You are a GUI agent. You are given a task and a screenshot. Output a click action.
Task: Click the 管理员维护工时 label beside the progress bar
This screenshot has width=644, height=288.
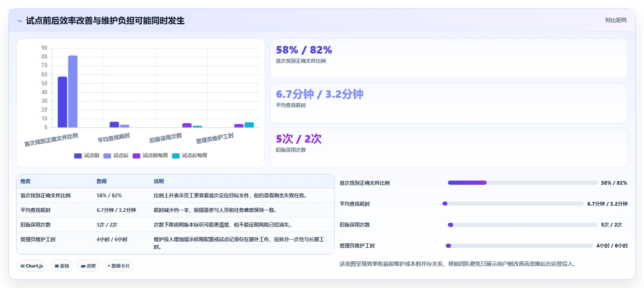[357, 246]
